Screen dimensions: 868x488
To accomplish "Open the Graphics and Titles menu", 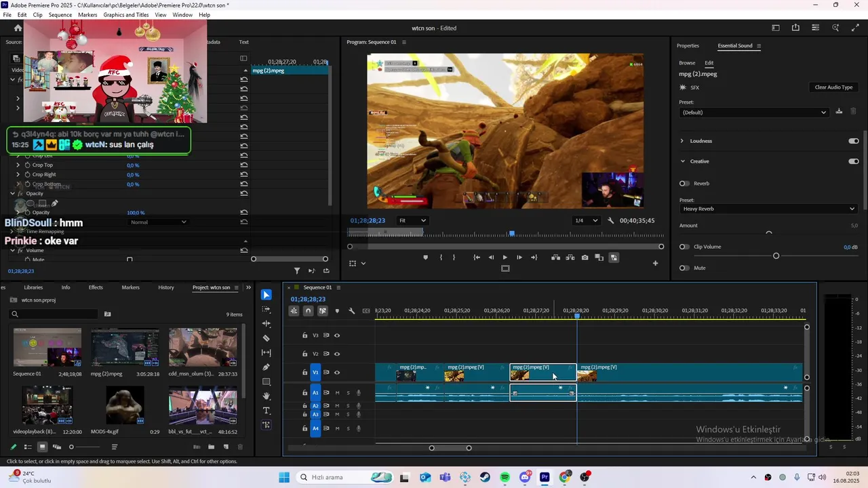I will click(x=126, y=15).
